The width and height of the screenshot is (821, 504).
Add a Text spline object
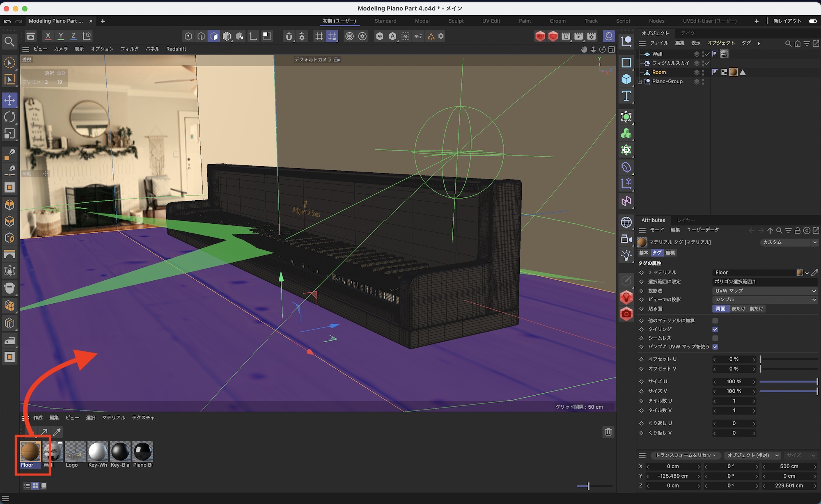point(626,96)
